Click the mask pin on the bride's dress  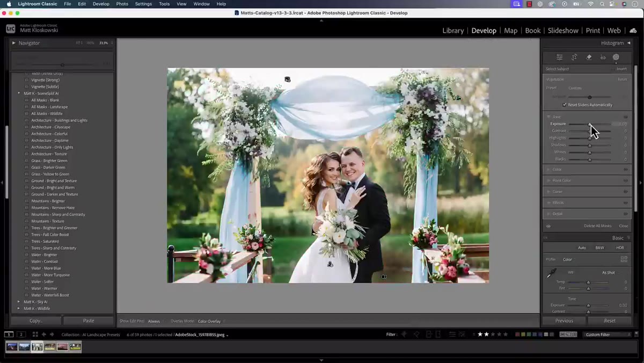[x=330, y=264]
